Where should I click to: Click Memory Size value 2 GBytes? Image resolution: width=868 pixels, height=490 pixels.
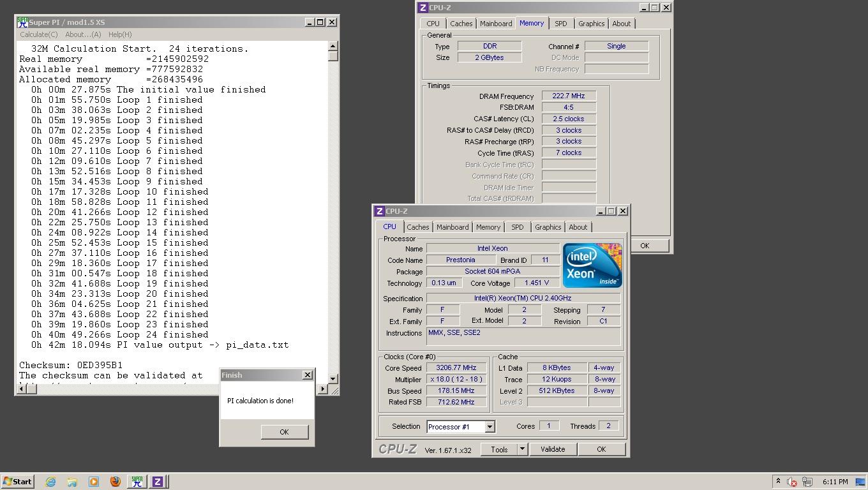click(490, 57)
